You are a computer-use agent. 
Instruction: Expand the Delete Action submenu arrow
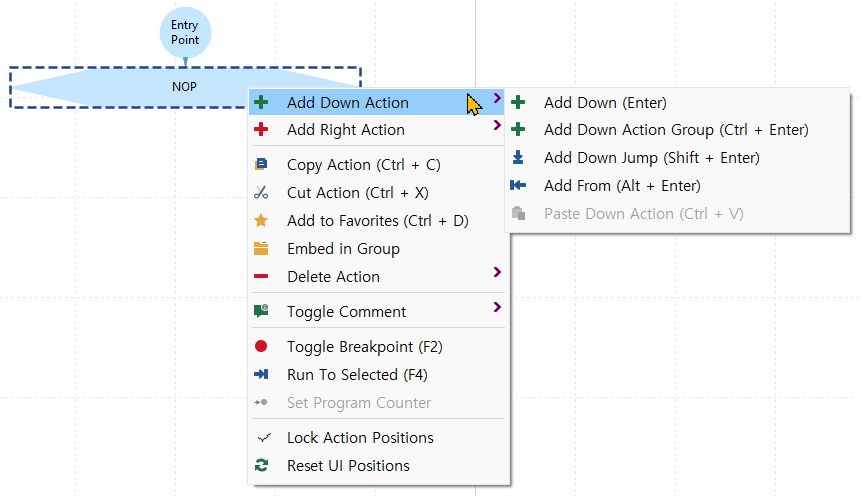click(x=497, y=272)
